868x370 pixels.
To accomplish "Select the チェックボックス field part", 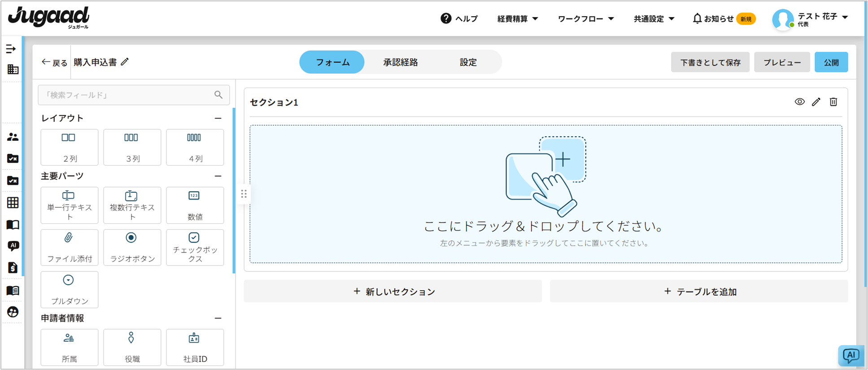I will [195, 247].
